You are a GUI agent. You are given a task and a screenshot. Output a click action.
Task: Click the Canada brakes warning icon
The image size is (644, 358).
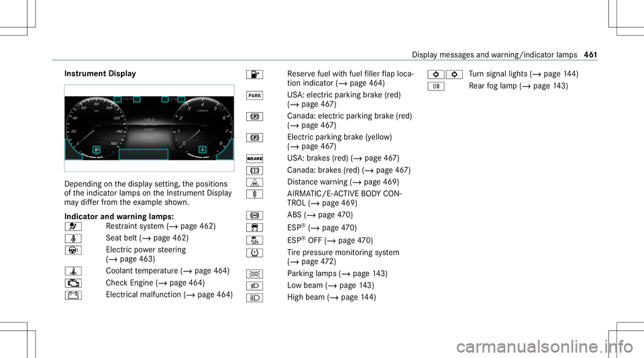point(255,171)
